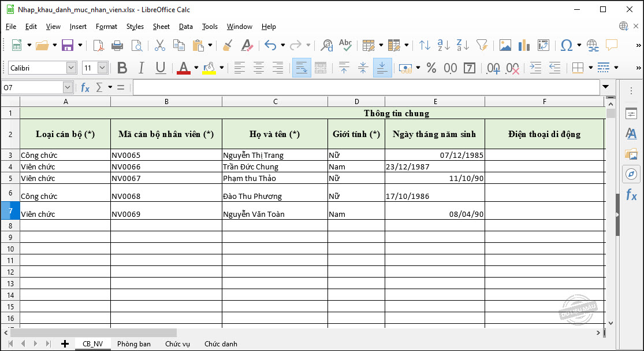Open the font size dropdown showing 11

click(x=102, y=68)
